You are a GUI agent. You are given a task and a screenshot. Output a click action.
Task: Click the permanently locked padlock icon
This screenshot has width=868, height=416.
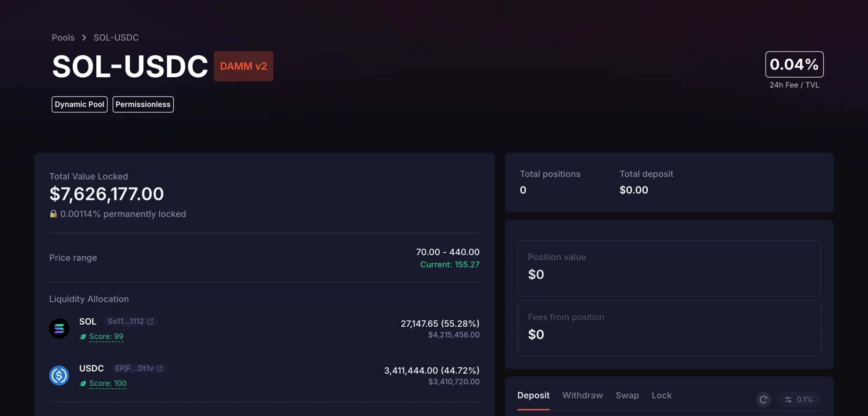click(x=53, y=214)
